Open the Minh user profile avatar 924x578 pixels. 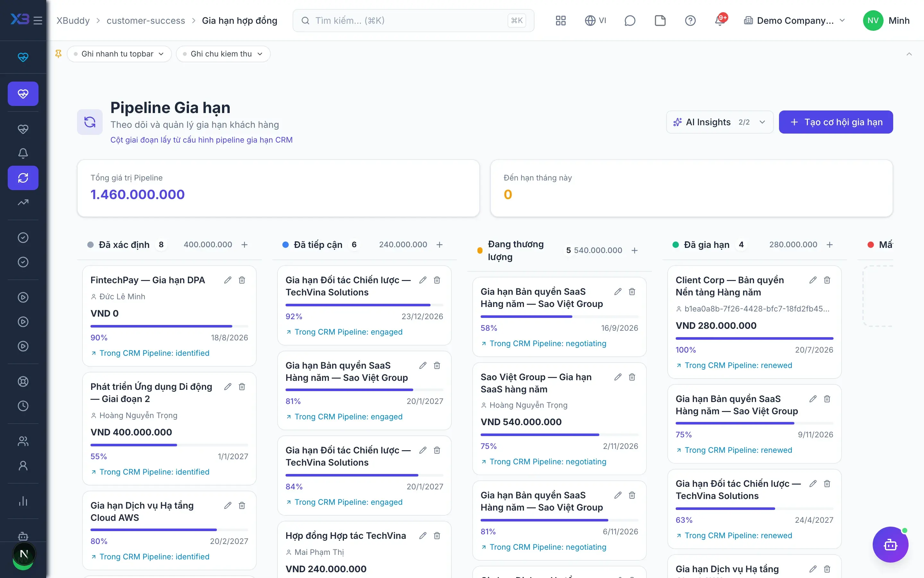coord(873,21)
